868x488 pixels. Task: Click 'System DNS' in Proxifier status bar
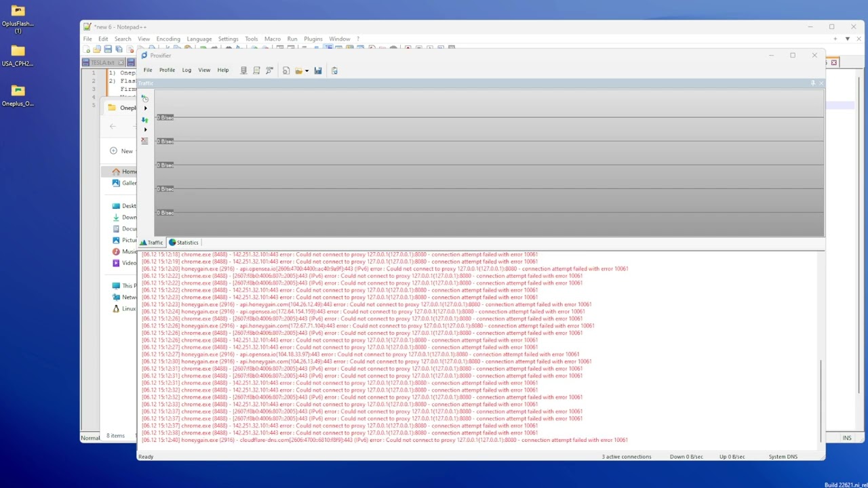pos(783,457)
